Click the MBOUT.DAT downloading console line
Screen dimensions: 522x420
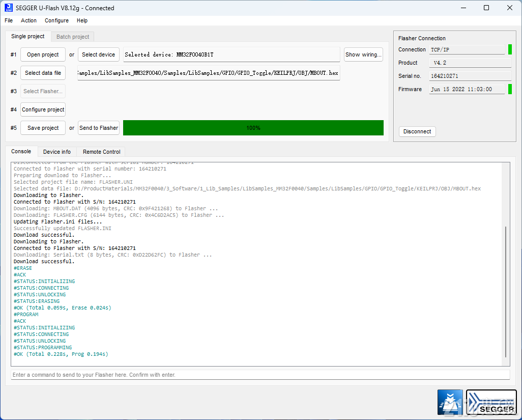(116, 209)
